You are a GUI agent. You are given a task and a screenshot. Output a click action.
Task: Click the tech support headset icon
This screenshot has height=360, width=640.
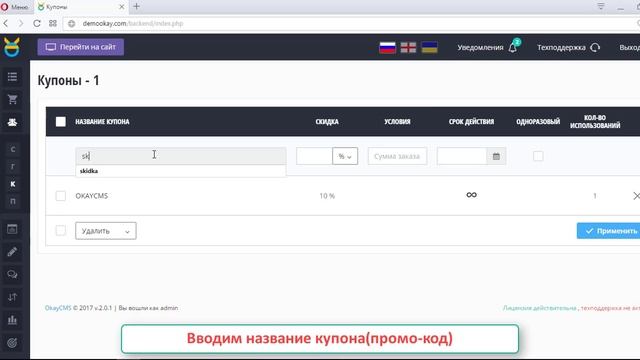pyautogui.click(x=595, y=48)
